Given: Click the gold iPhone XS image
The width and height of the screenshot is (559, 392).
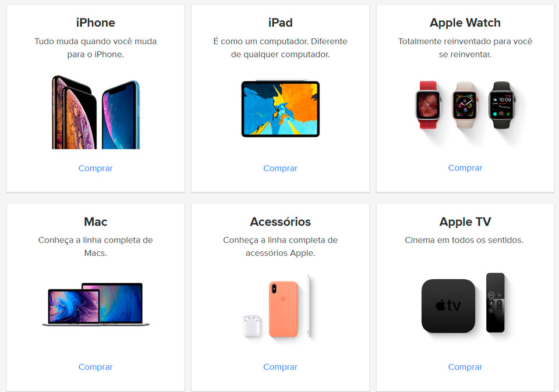Looking at the screenshot, I should point(74,112).
